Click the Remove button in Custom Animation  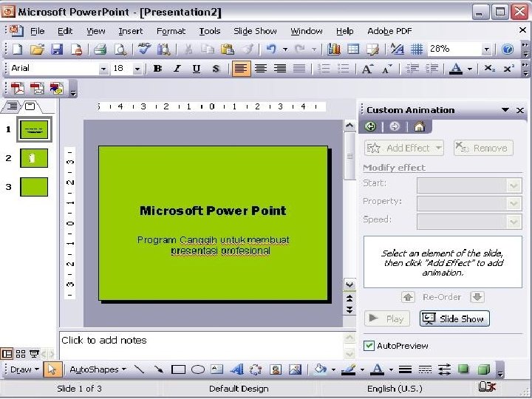pos(483,148)
